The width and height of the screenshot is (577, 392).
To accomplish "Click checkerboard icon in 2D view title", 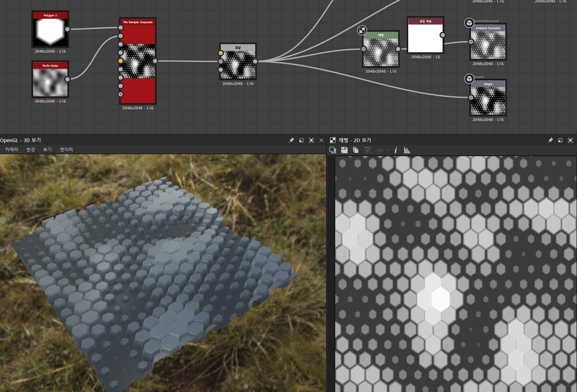I will tap(333, 140).
